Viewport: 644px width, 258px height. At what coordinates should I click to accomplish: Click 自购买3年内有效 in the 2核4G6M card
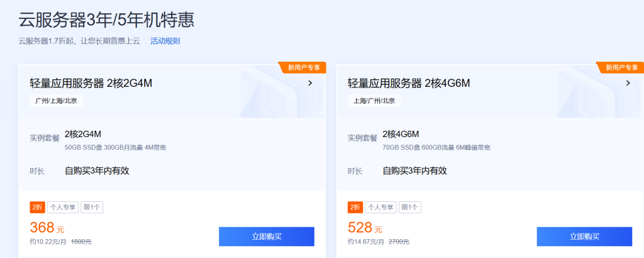coord(415,171)
